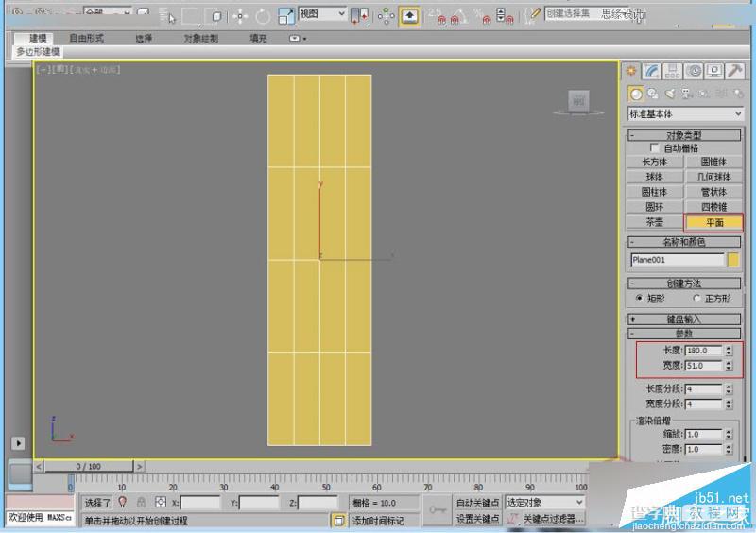
Task: Open the 多边形建模 ribbon panel
Action: point(37,51)
